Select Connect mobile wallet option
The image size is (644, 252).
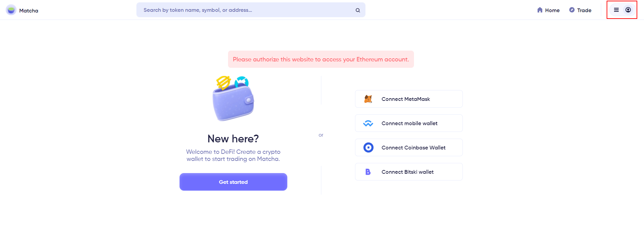(409, 123)
